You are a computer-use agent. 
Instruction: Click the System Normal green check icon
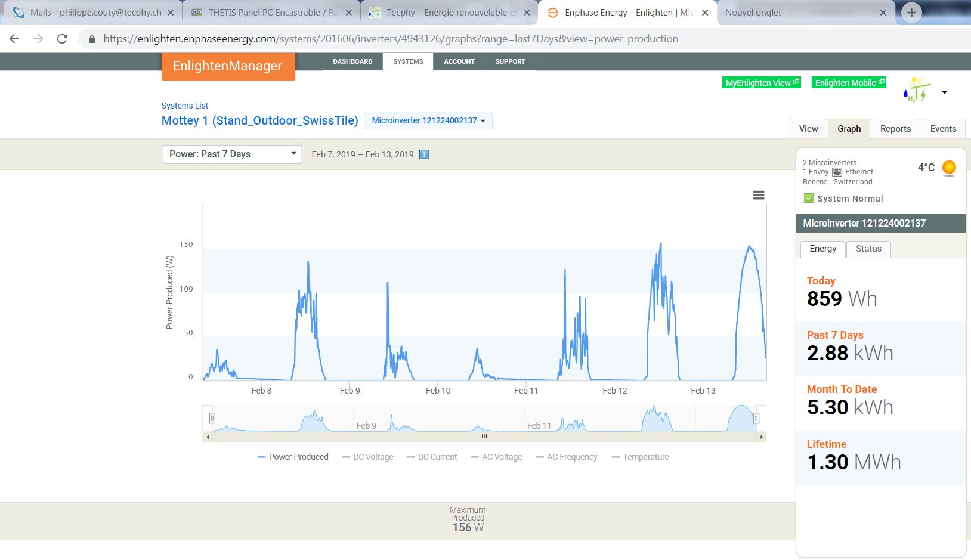pyautogui.click(x=809, y=198)
